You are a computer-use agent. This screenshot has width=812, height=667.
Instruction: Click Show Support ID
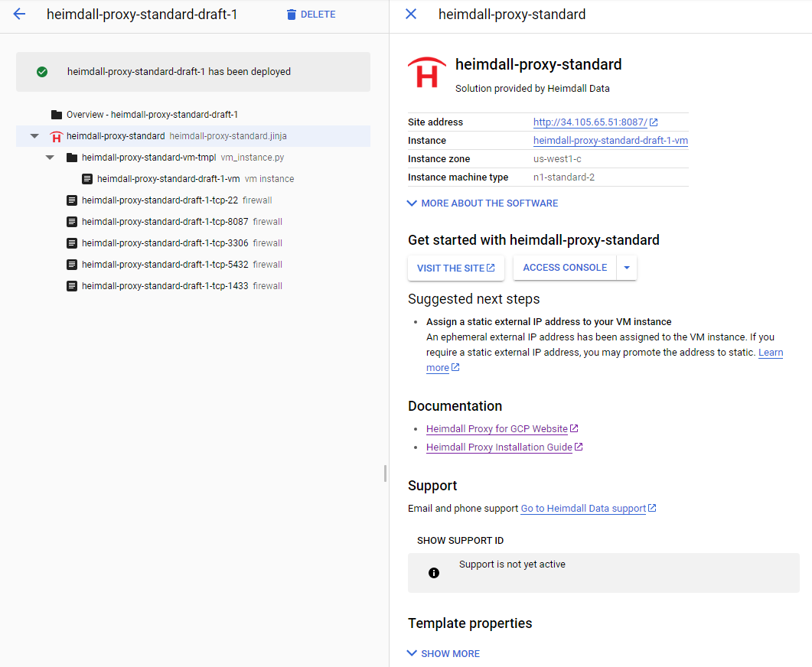point(460,541)
